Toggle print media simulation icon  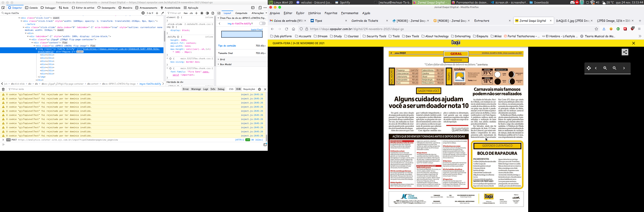213,13
